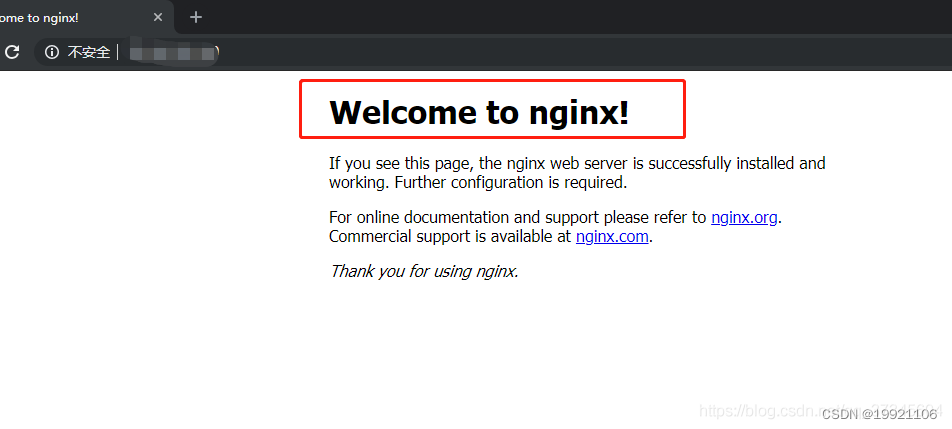
Task: Open the nginx.com link
Action: (x=612, y=237)
